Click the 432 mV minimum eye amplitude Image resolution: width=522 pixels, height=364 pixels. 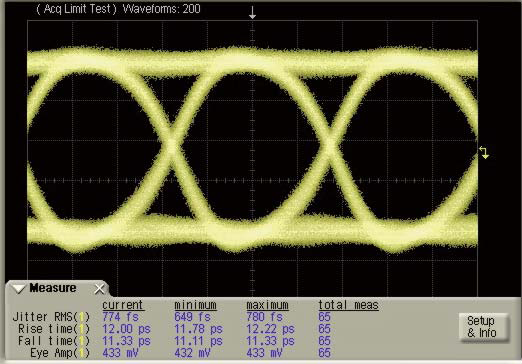[192, 353]
